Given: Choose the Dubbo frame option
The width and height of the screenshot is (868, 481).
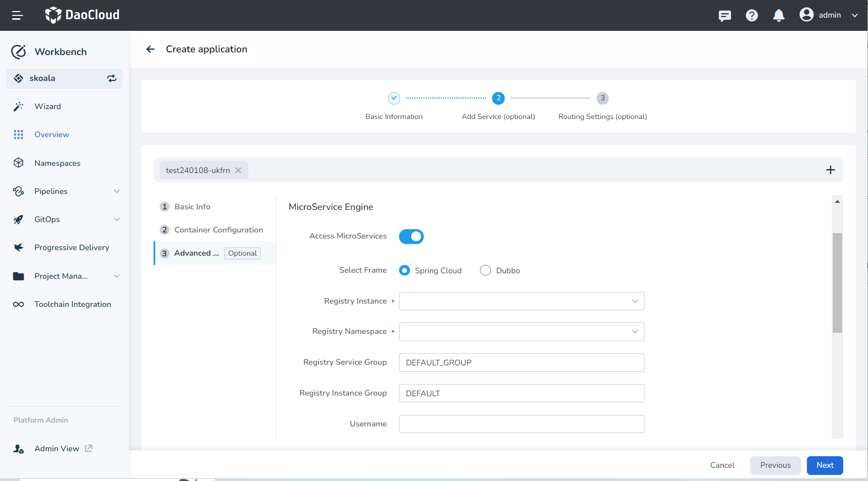Looking at the screenshot, I should coord(485,271).
